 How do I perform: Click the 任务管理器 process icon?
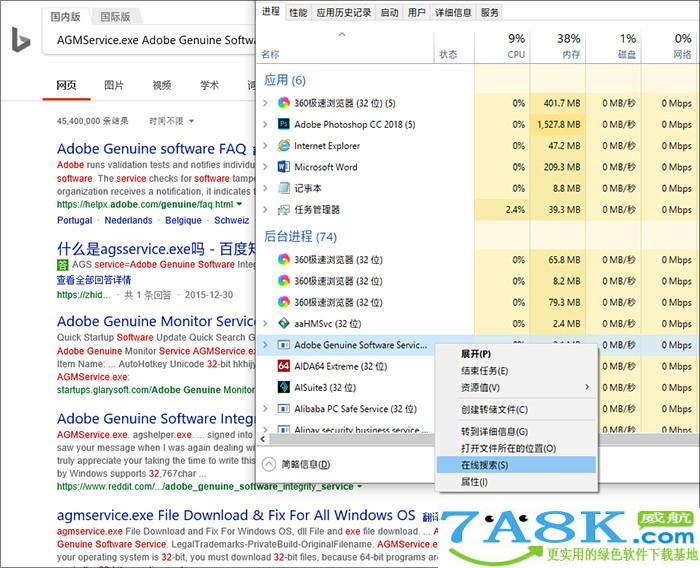pyautogui.click(x=283, y=209)
